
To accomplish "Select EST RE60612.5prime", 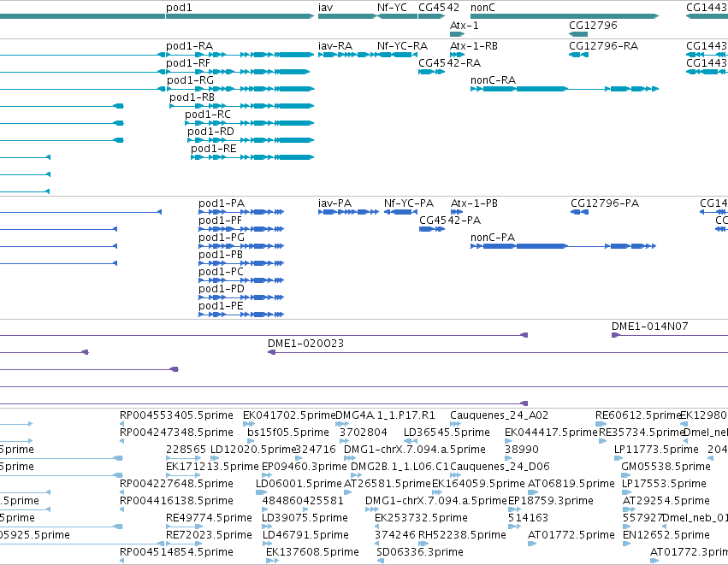I will [637, 415].
